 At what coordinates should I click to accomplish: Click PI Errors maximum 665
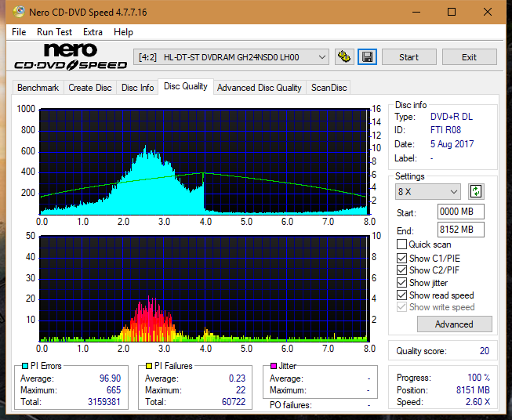[x=114, y=390]
